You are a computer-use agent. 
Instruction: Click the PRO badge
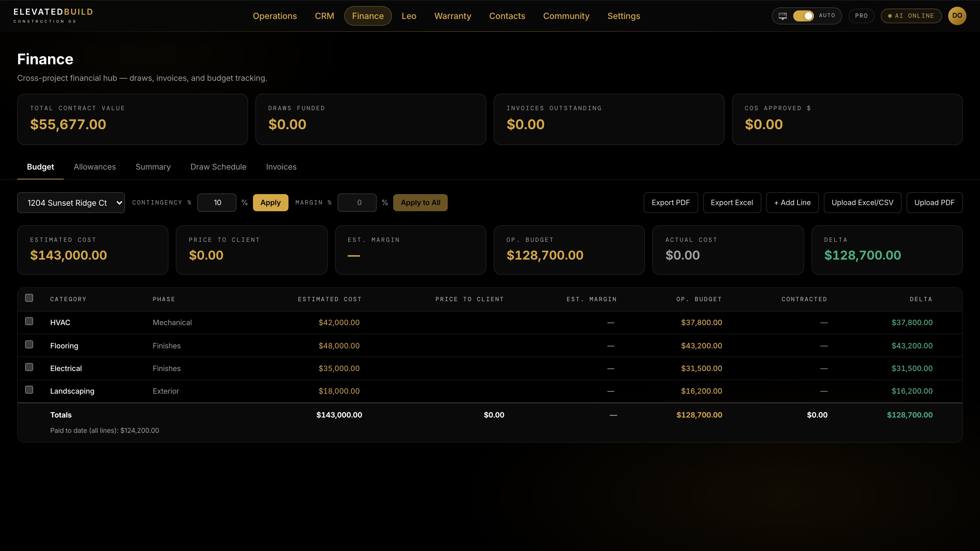tap(861, 16)
